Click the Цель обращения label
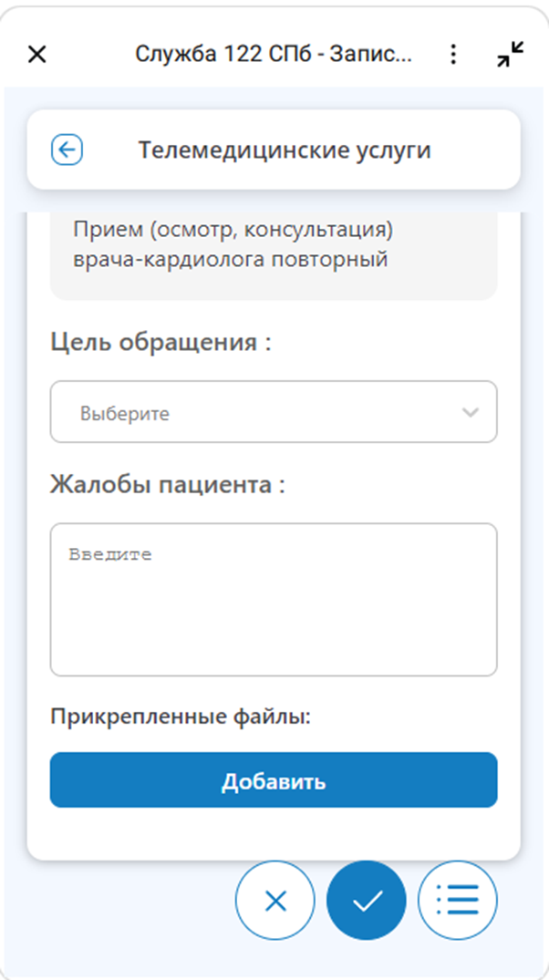549x980 pixels. pos(161,343)
